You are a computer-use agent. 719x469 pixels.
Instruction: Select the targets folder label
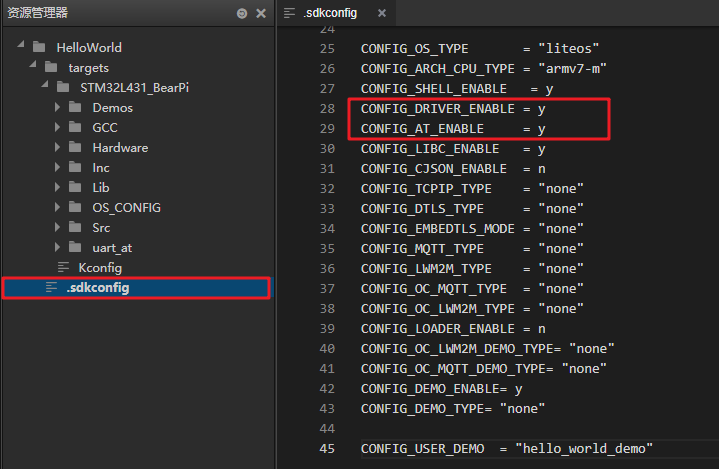click(88, 68)
